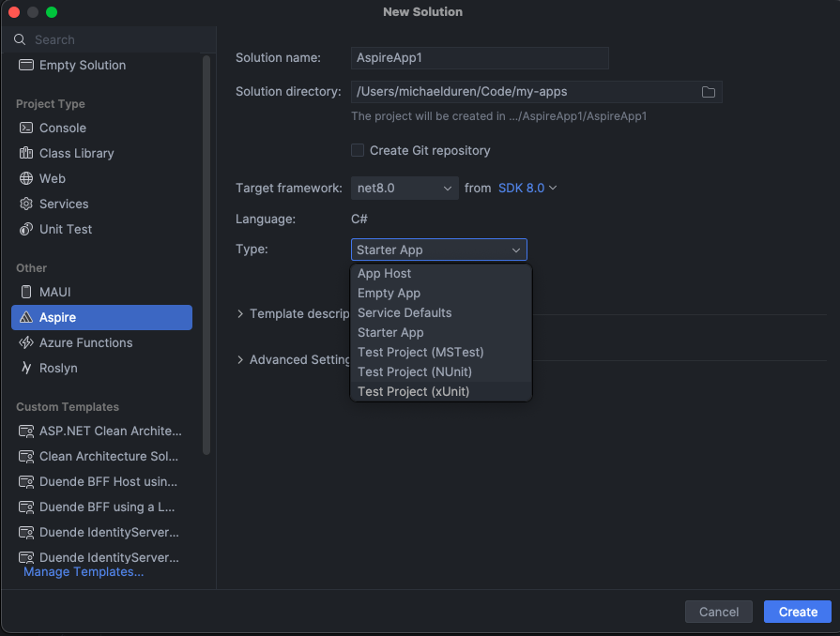Pick the Unit Test project type
840x636 pixels.
click(68, 229)
